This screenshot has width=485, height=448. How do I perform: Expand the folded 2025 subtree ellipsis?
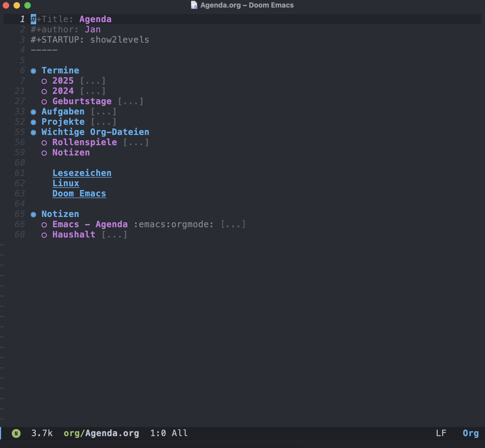tap(93, 81)
